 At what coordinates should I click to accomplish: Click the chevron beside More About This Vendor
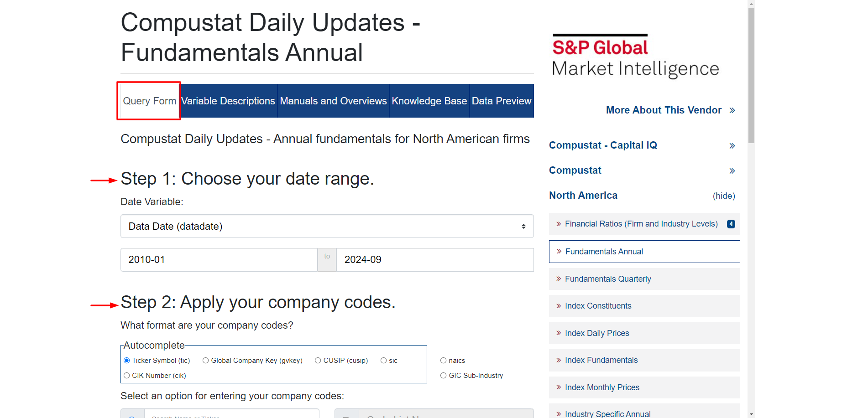tap(732, 110)
